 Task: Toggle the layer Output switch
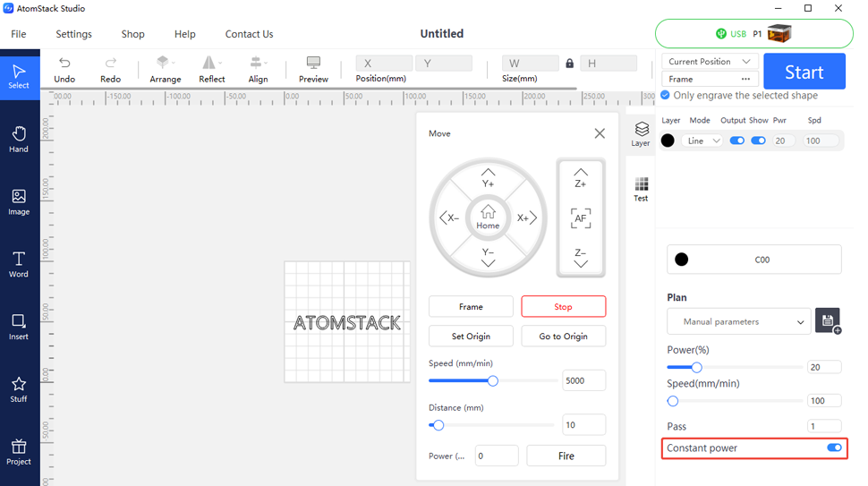click(x=736, y=141)
